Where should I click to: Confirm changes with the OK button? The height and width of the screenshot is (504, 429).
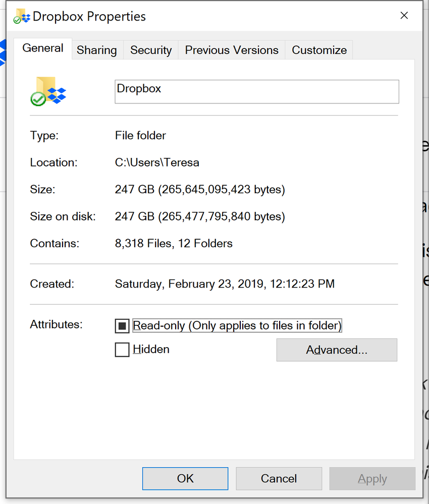coord(185,478)
